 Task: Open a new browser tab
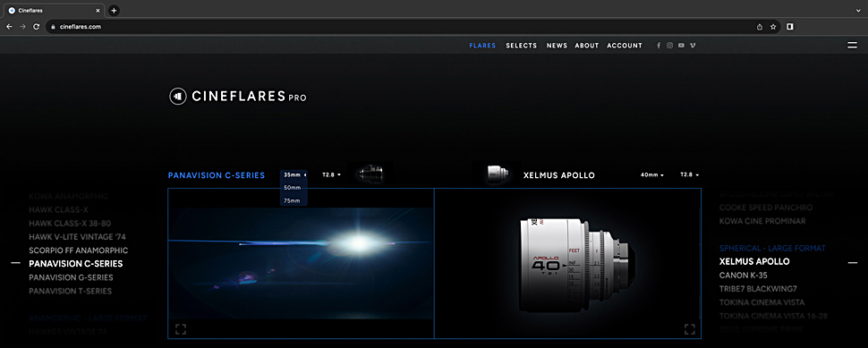point(114,11)
